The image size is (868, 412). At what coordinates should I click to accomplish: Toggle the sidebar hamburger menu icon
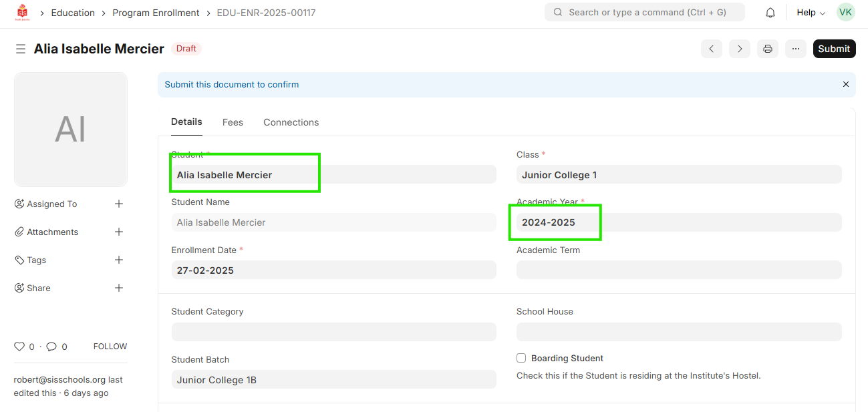pos(21,49)
